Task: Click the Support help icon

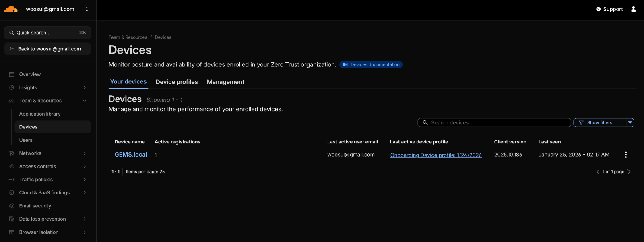Action: coord(598,9)
